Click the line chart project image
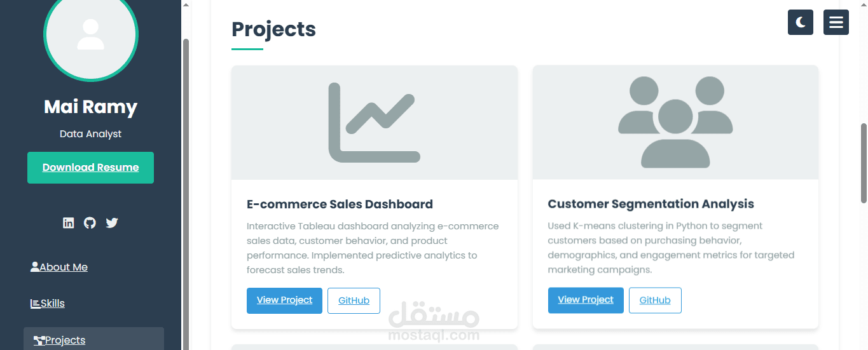The image size is (868, 350). [374, 123]
